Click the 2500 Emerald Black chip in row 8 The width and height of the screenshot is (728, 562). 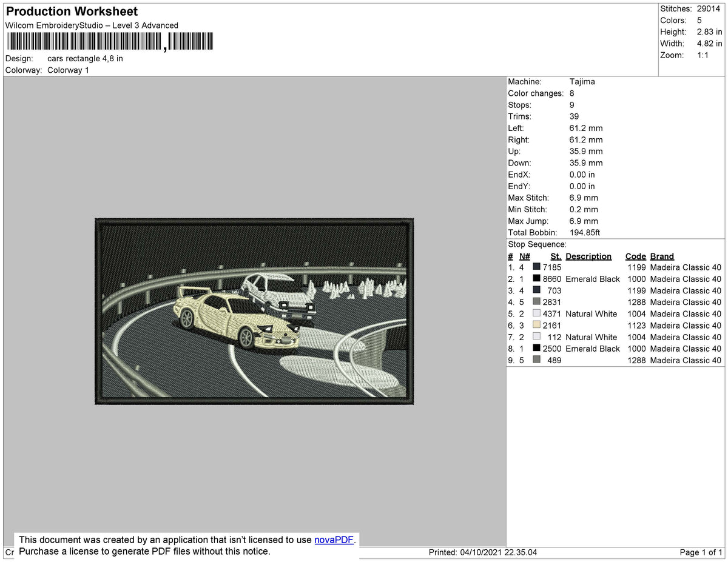536,349
